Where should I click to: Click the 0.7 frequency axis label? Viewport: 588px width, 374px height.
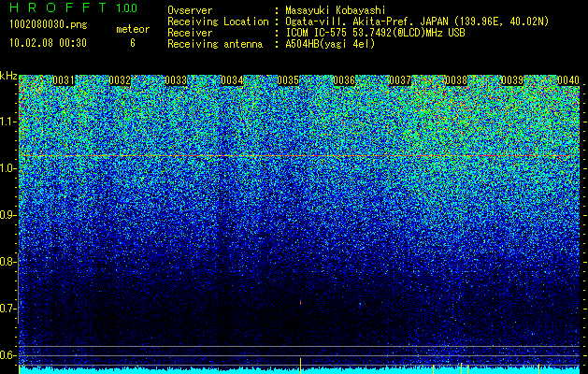point(7,309)
